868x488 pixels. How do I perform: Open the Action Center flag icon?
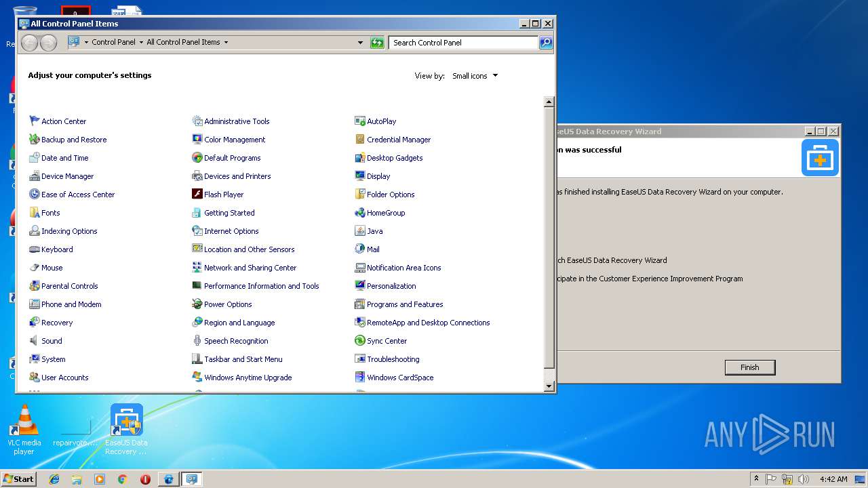(x=35, y=121)
